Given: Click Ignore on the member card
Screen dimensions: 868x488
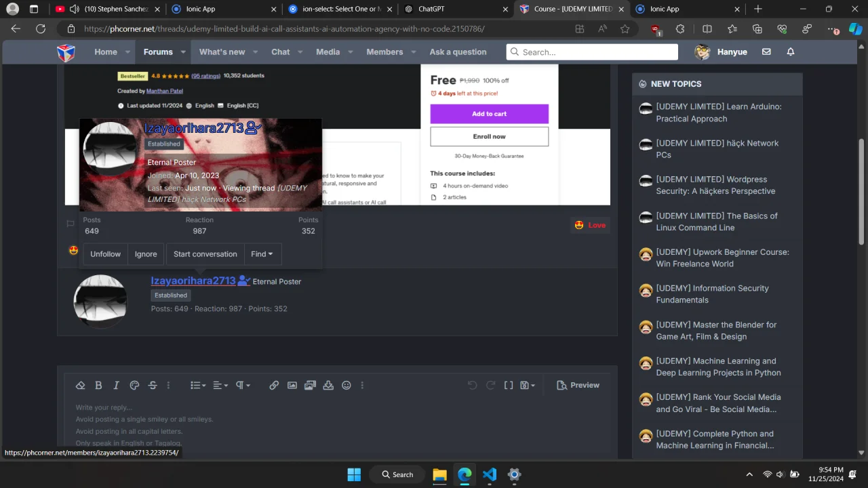Looking at the screenshot, I should [x=146, y=254].
